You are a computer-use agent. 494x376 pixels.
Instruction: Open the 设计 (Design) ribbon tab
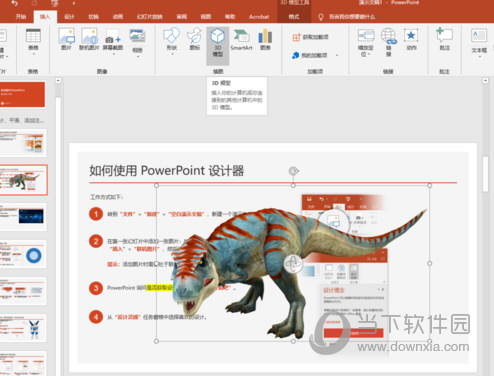coord(69,16)
